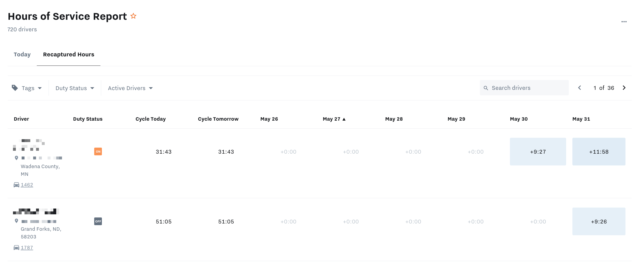
Task: Click the orange favorite star icon
Action: (x=133, y=16)
